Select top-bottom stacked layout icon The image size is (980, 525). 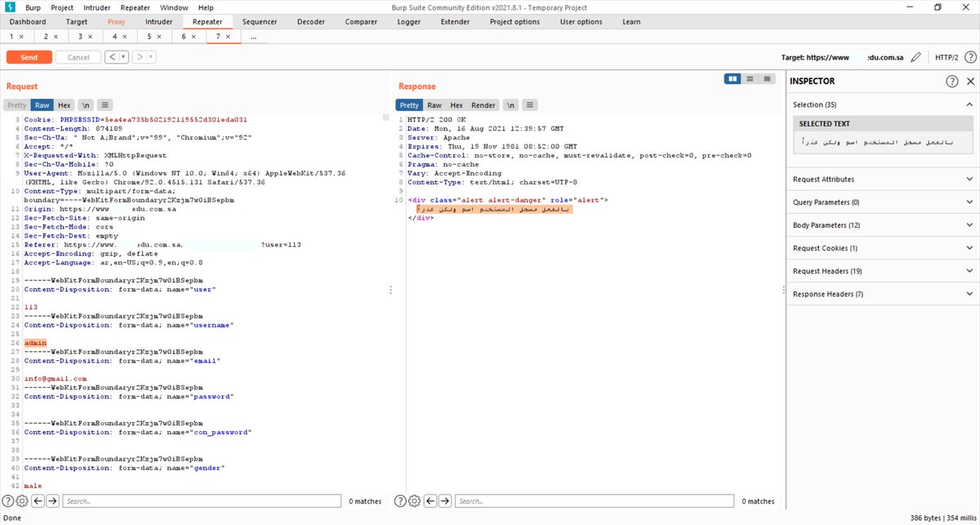point(750,78)
